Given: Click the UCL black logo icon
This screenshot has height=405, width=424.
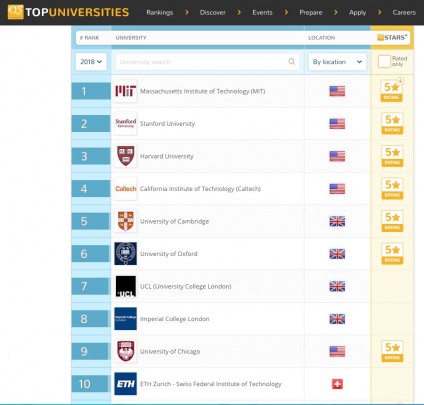Looking at the screenshot, I should click(x=125, y=286).
